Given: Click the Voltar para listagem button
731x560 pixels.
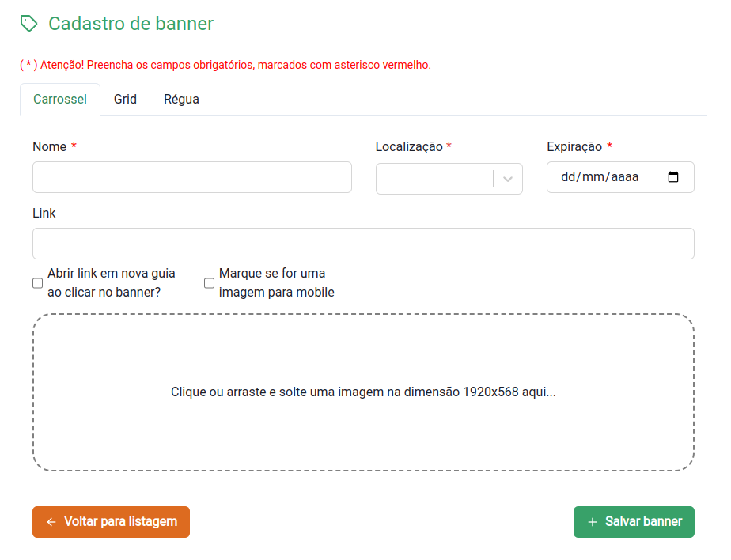Looking at the screenshot, I should coord(111,522).
